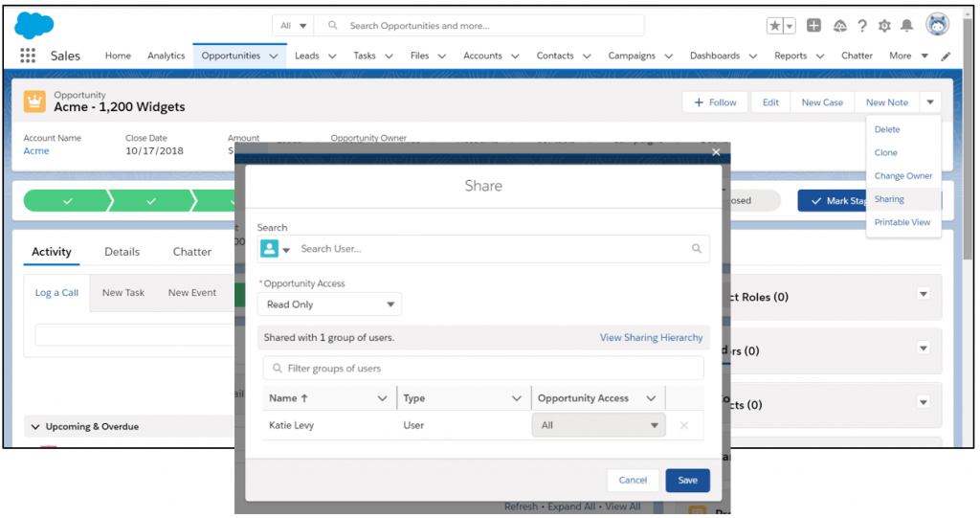Screen dimensions: 980x518
Task: Go to the Home tab
Action: [118, 56]
